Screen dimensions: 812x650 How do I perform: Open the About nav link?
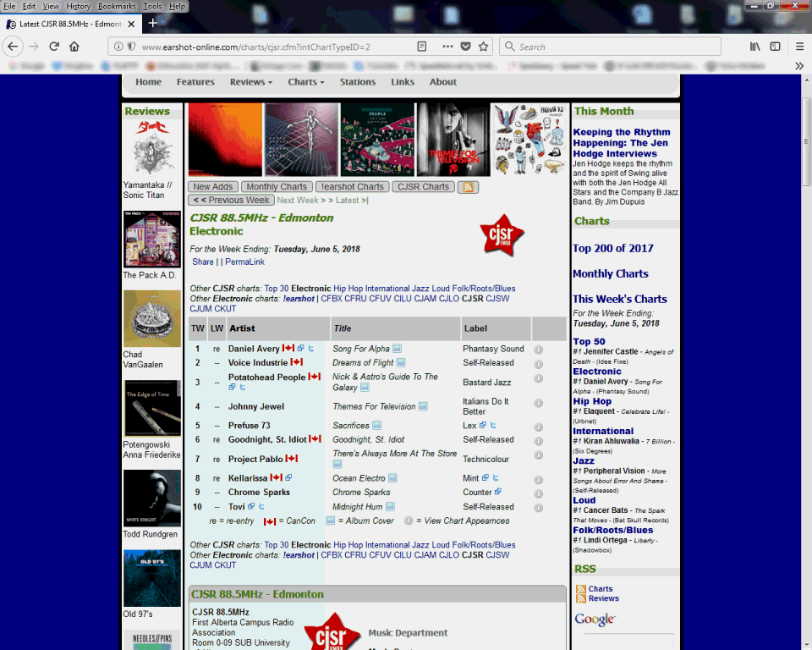[x=442, y=82]
